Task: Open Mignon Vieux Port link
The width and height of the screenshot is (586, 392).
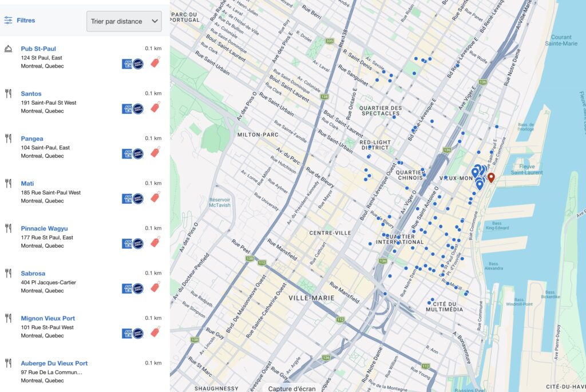Action: 48,318
